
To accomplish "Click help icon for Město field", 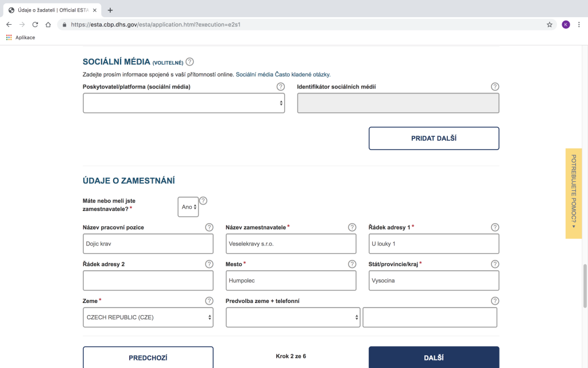I will pyautogui.click(x=352, y=264).
